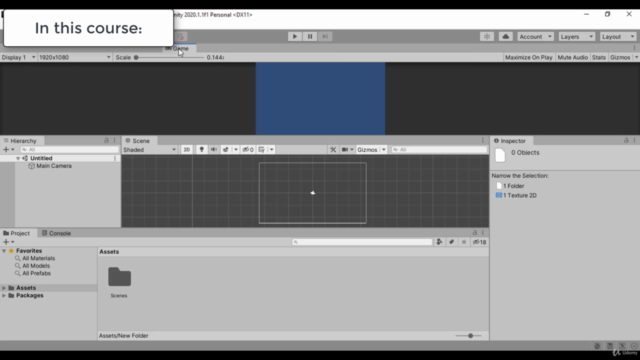Click the Search by Label icon
This screenshot has height=360, width=640.
click(x=451, y=242)
